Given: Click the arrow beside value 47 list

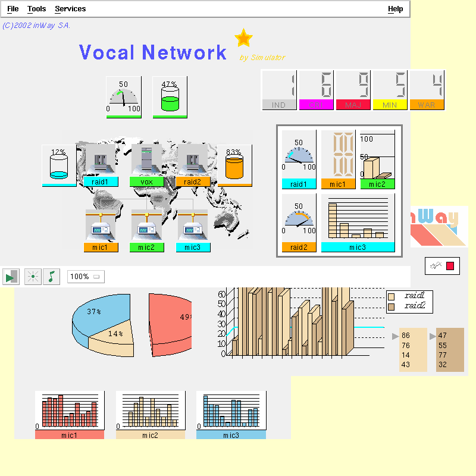Looking at the screenshot, I should pos(433,336).
